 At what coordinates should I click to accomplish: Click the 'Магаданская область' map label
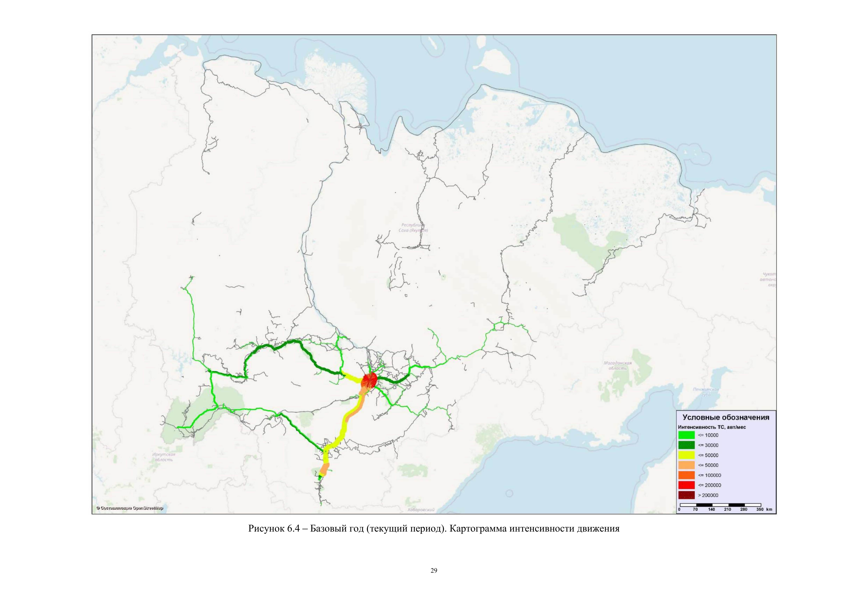(x=618, y=365)
